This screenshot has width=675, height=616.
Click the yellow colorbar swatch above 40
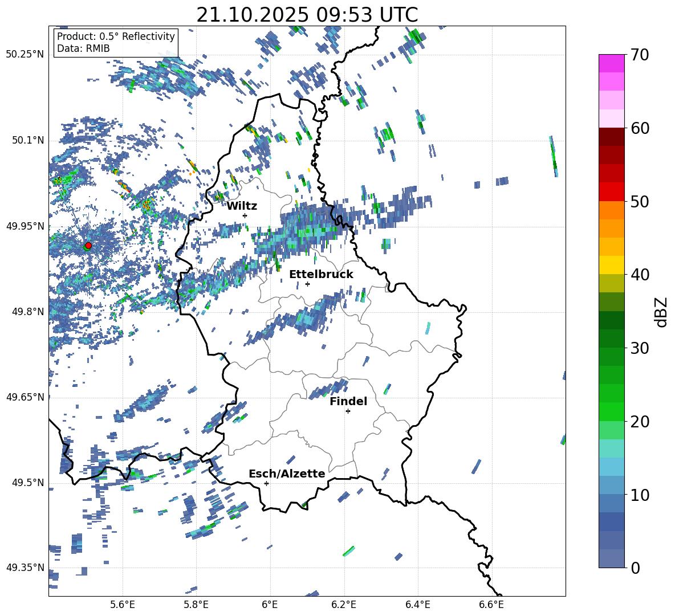click(x=611, y=265)
